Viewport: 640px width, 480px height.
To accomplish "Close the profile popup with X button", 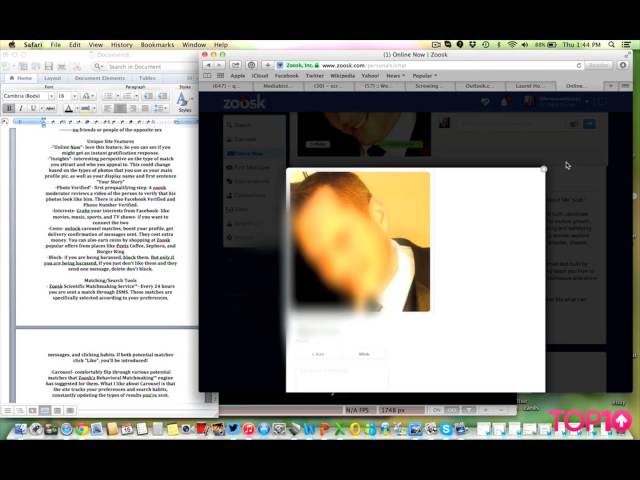I will [544, 169].
